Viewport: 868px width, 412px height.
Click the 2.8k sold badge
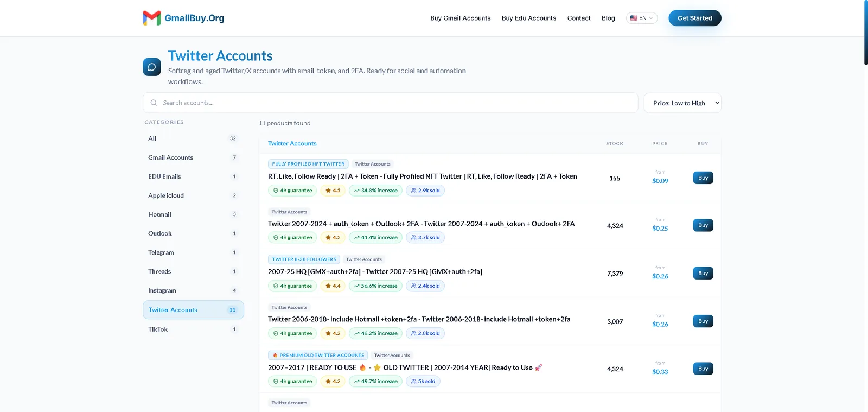425,334
